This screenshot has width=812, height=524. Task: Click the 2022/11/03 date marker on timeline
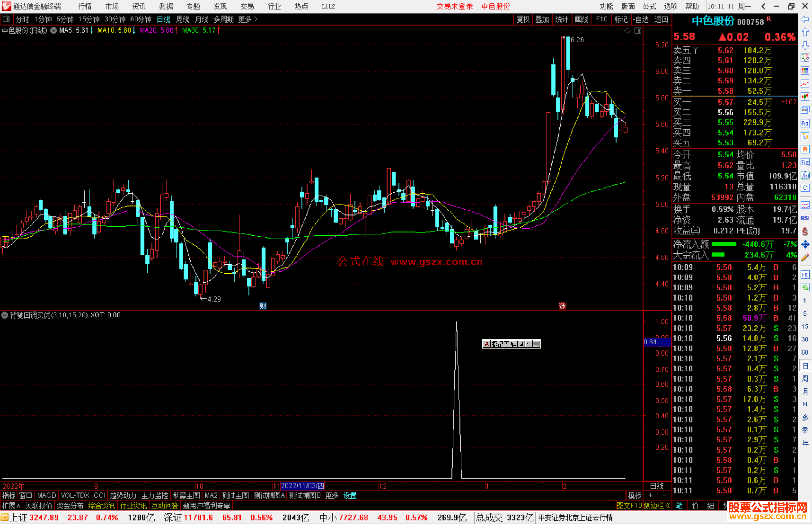[x=302, y=486]
